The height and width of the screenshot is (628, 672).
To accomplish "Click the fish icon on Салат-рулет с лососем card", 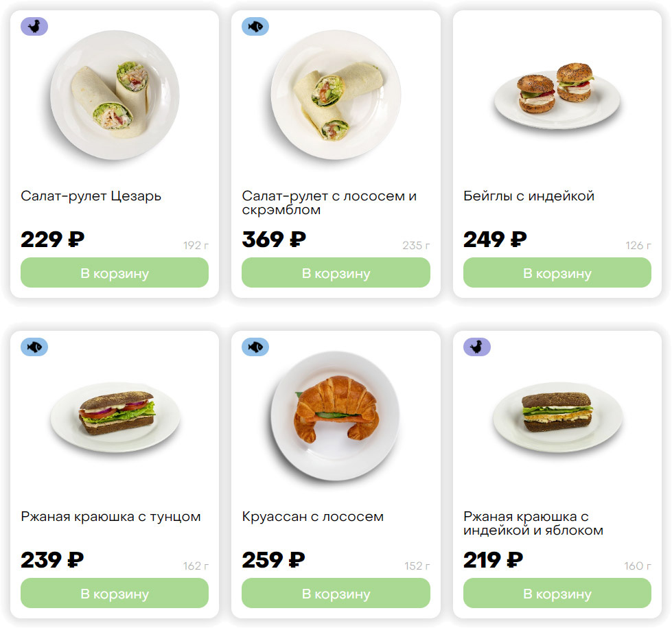I will (255, 27).
